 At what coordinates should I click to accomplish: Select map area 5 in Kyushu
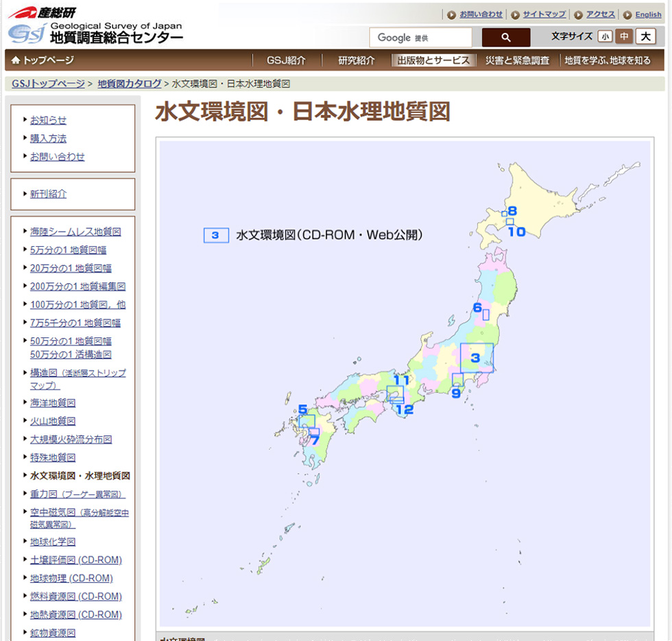pos(307,421)
